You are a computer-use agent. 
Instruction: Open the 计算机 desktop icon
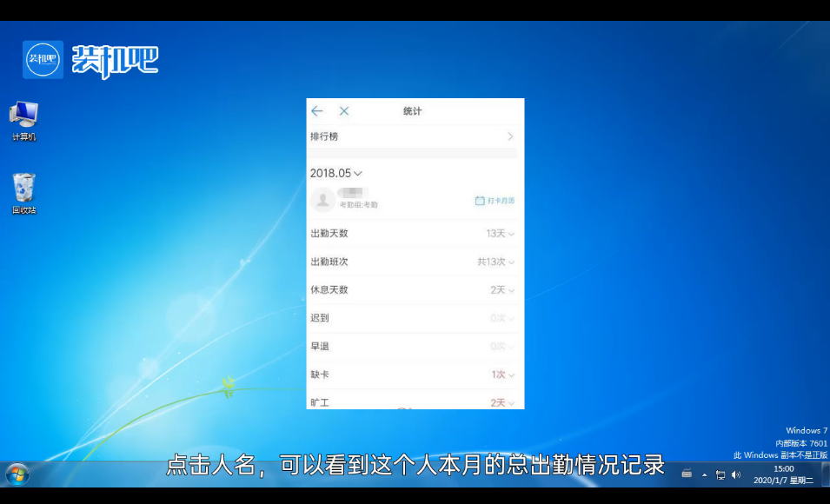pyautogui.click(x=23, y=120)
